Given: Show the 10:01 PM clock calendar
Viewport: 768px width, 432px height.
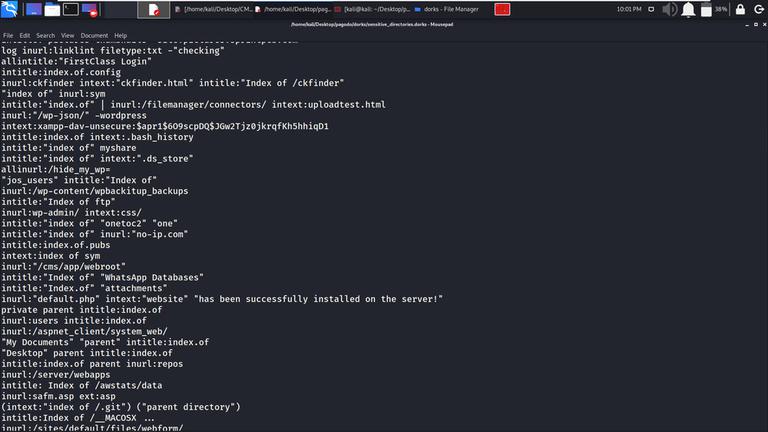Looking at the screenshot, I should pos(629,9).
